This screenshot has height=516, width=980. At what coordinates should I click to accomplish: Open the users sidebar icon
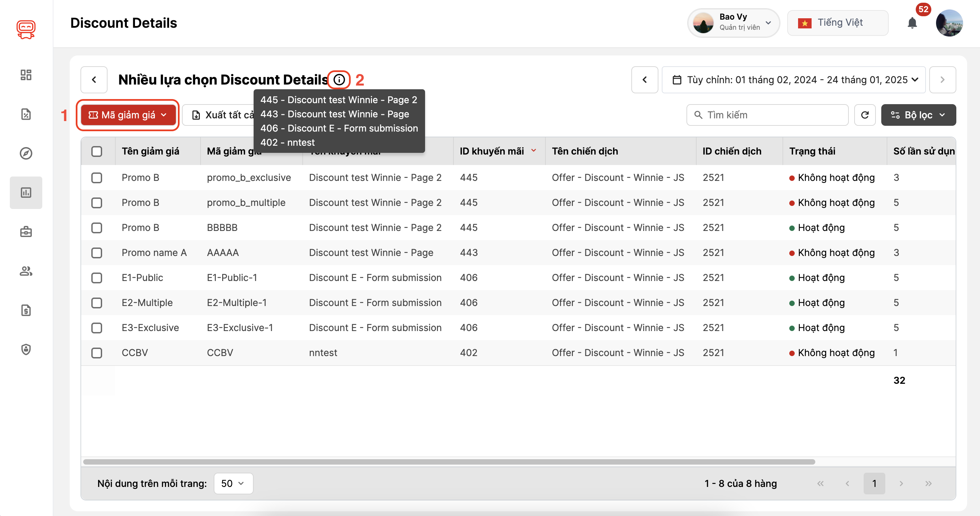pos(26,271)
